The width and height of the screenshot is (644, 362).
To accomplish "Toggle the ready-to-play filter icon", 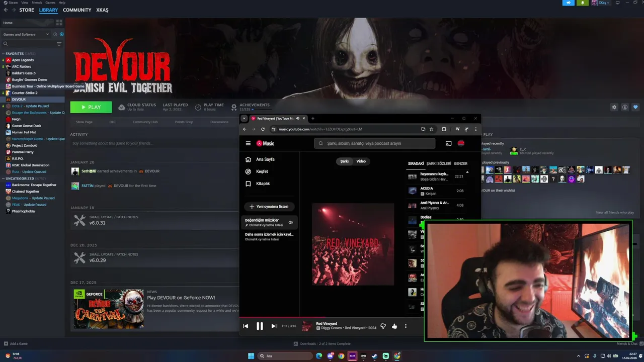I will [62, 34].
